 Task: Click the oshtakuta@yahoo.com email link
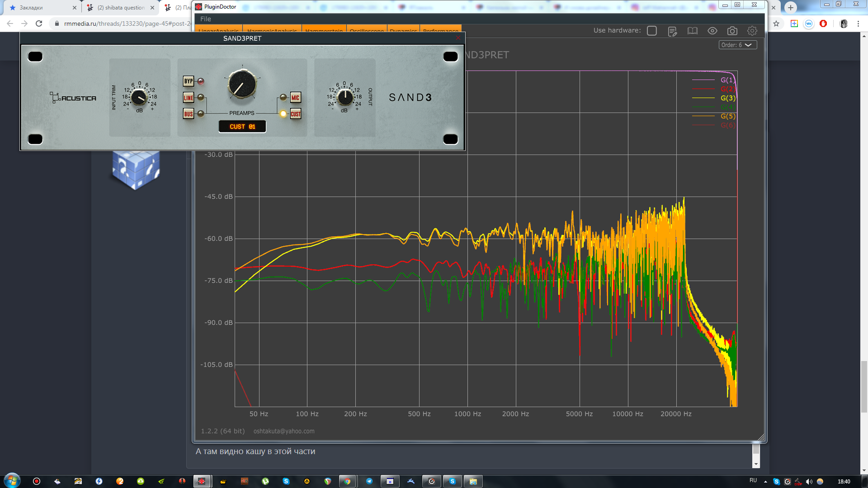click(284, 431)
